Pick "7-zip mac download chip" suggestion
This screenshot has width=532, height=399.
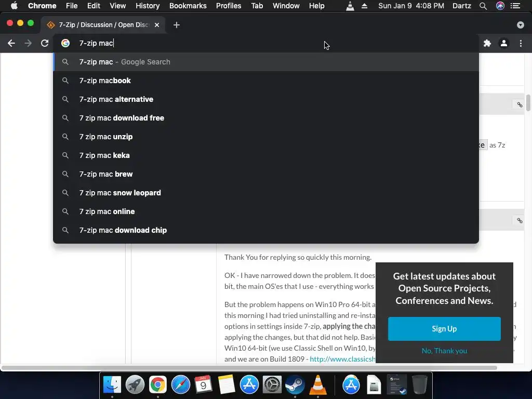(x=266, y=230)
